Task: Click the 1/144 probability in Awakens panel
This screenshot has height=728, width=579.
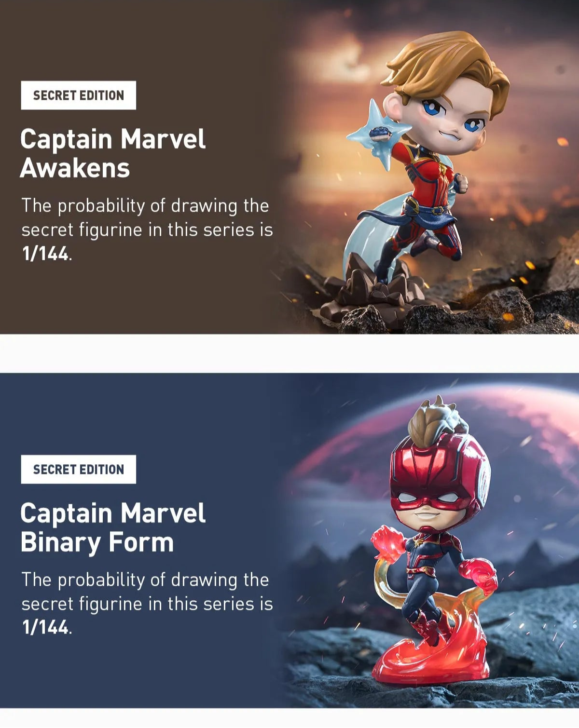Action: (x=46, y=254)
